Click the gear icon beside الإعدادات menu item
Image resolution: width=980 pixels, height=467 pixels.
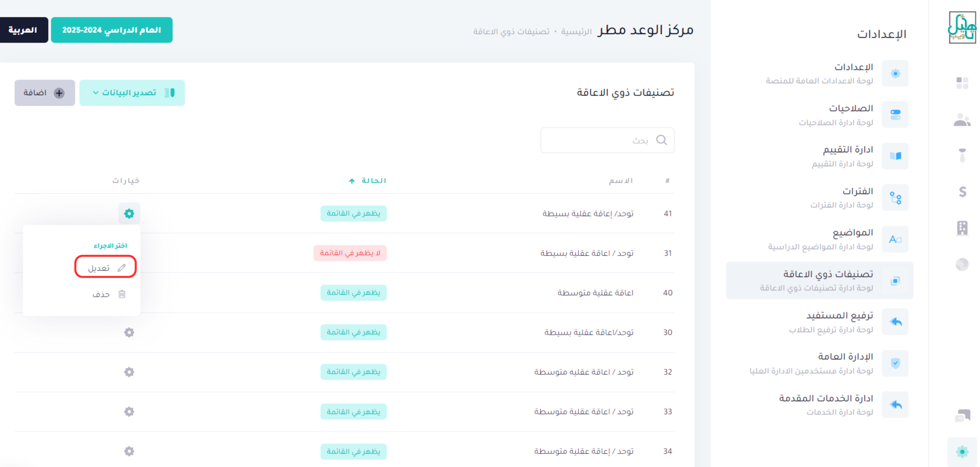(895, 73)
